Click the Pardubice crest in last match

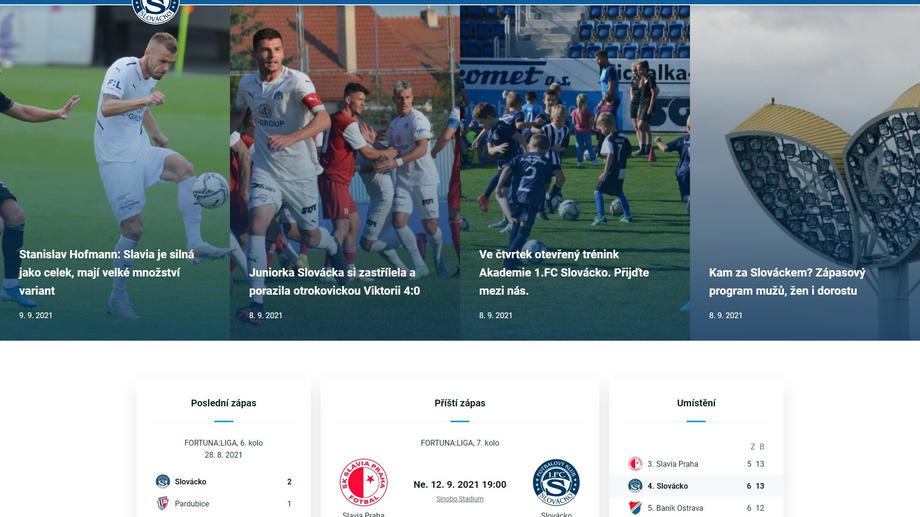[163, 504]
